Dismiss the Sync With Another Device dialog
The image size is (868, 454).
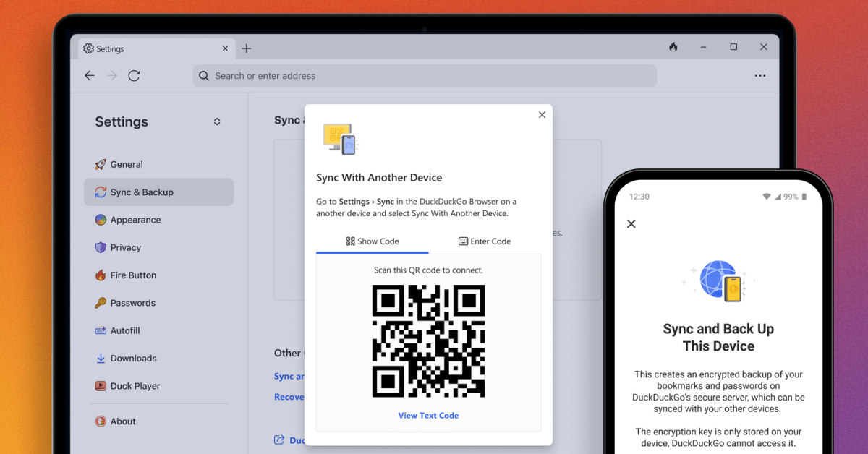click(x=542, y=114)
